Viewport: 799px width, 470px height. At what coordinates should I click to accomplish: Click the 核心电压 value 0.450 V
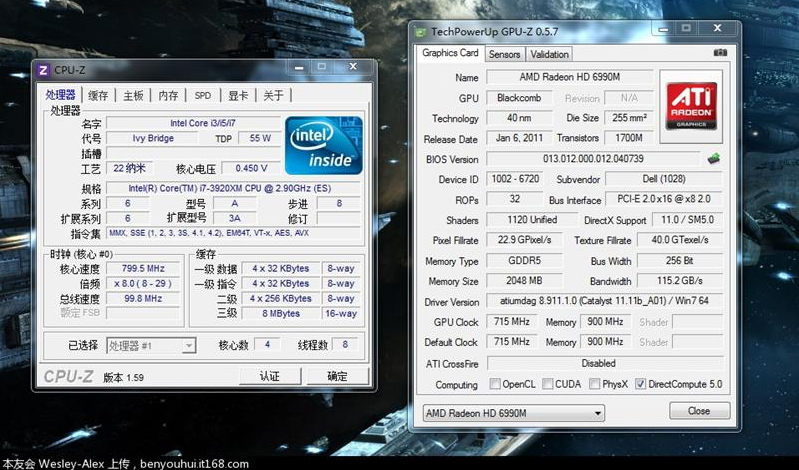tap(251, 168)
